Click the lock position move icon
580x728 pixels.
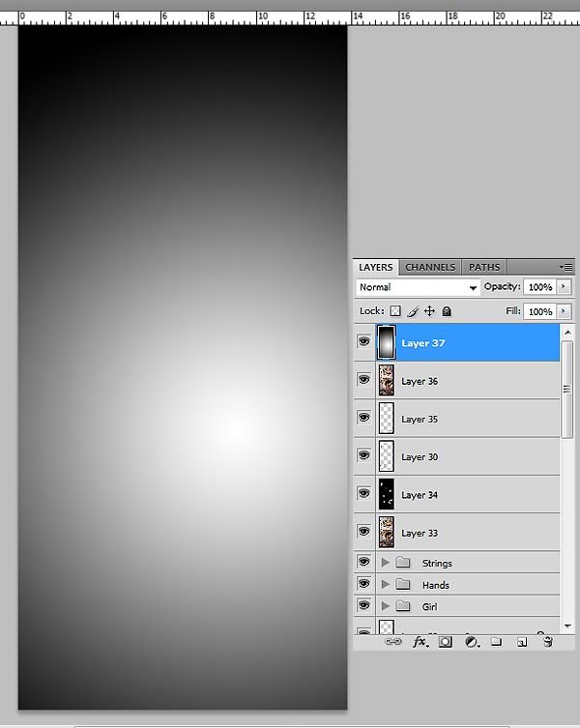click(429, 311)
